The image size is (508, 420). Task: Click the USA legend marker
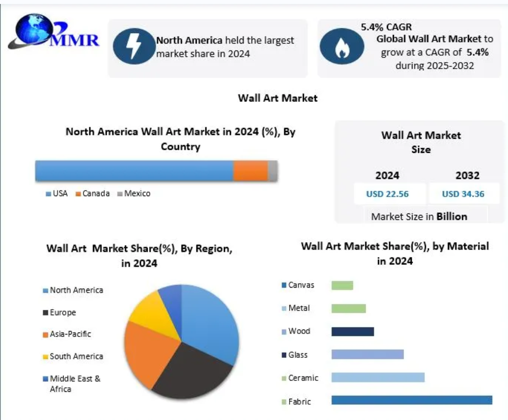click(x=48, y=194)
